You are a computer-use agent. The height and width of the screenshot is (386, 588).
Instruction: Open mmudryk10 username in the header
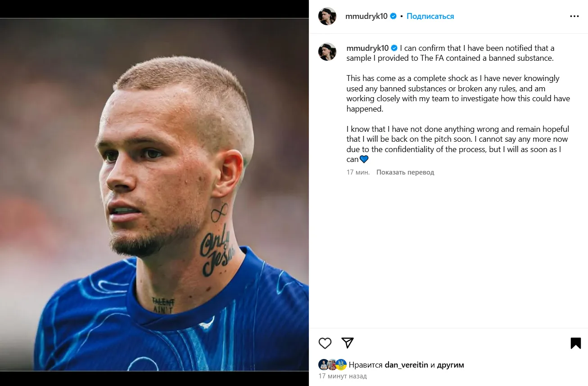[x=366, y=16]
